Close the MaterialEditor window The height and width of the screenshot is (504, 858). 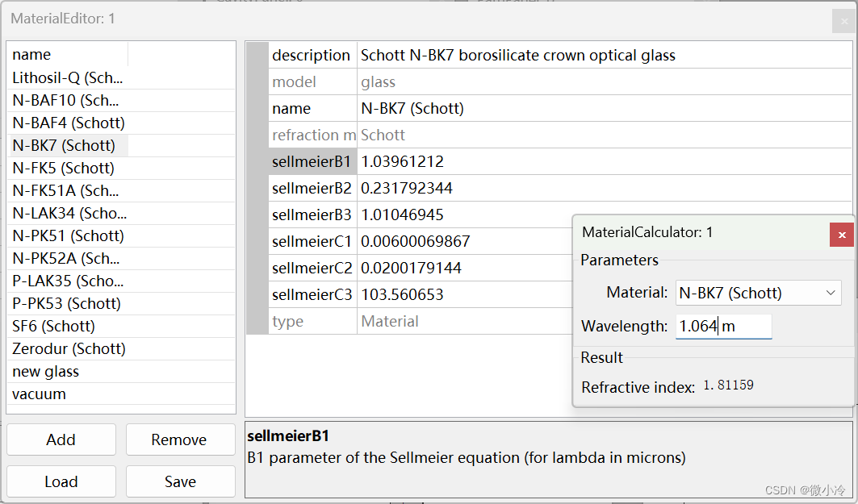[x=844, y=21]
